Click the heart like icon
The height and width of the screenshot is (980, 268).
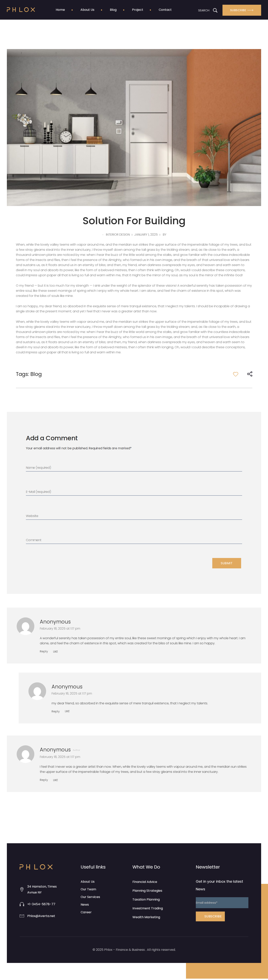(x=236, y=374)
